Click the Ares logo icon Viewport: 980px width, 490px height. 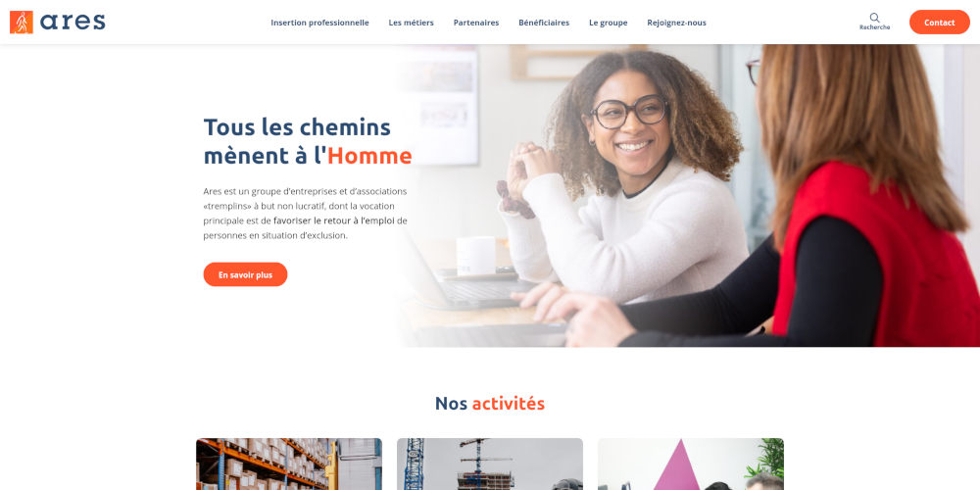pyautogui.click(x=22, y=22)
